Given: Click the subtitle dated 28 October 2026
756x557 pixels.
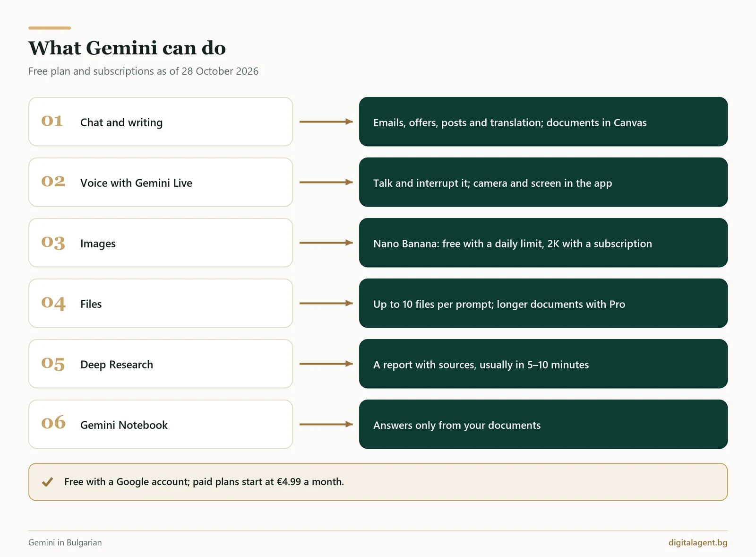Looking at the screenshot, I should [143, 71].
